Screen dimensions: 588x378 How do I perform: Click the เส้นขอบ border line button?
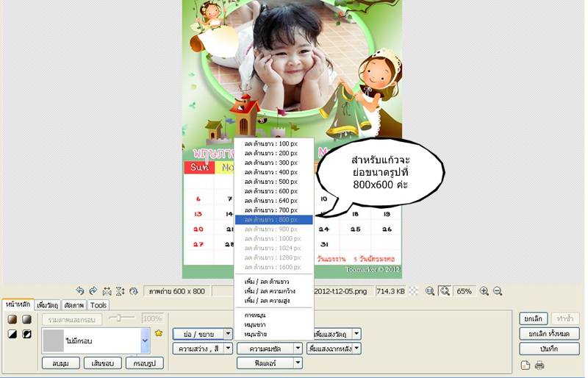pos(103,363)
